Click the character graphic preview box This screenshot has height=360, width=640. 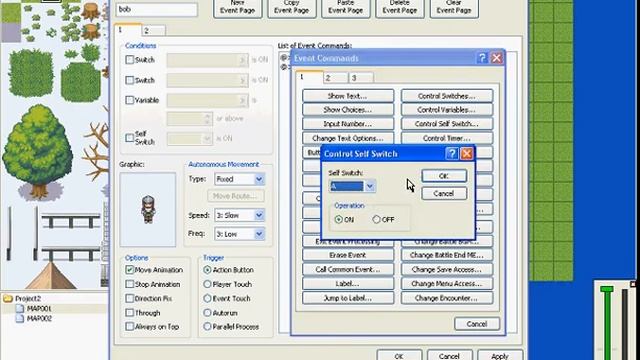coord(148,209)
